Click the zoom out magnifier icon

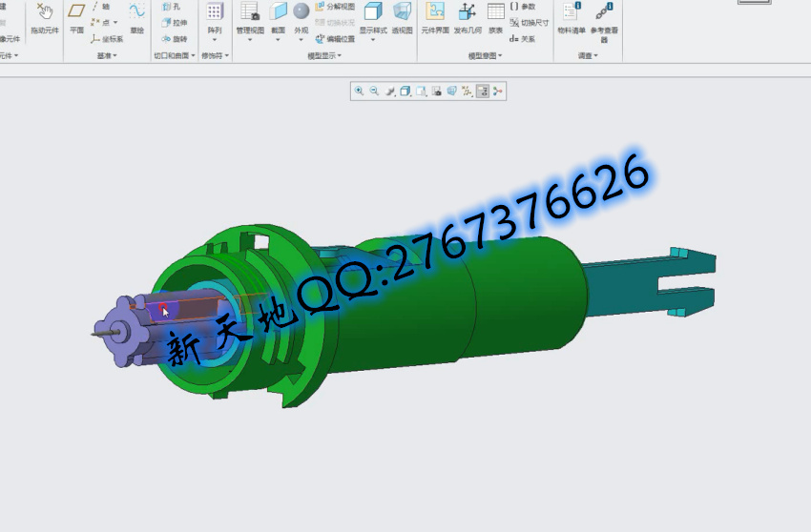pyautogui.click(x=374, y=92)
